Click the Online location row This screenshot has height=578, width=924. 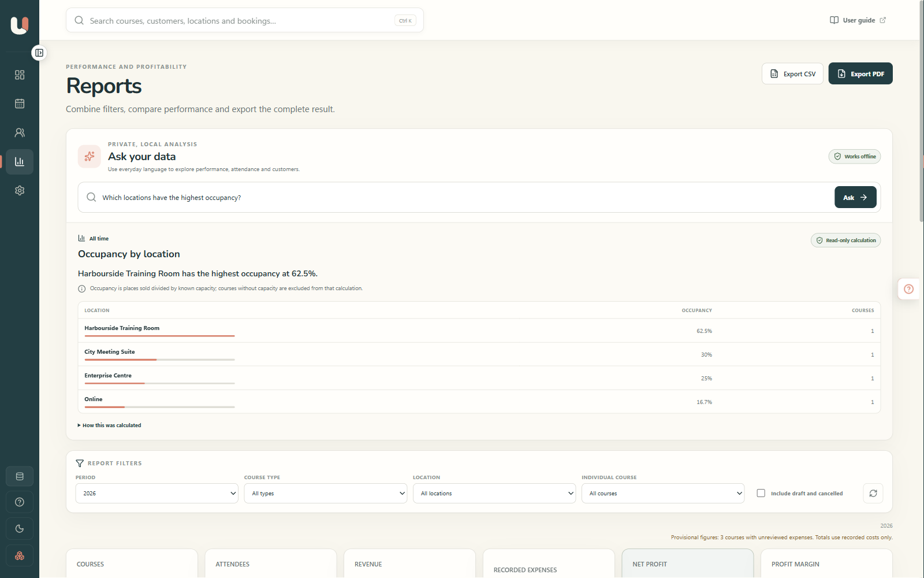pyautogui.click(x=479, y=402)
